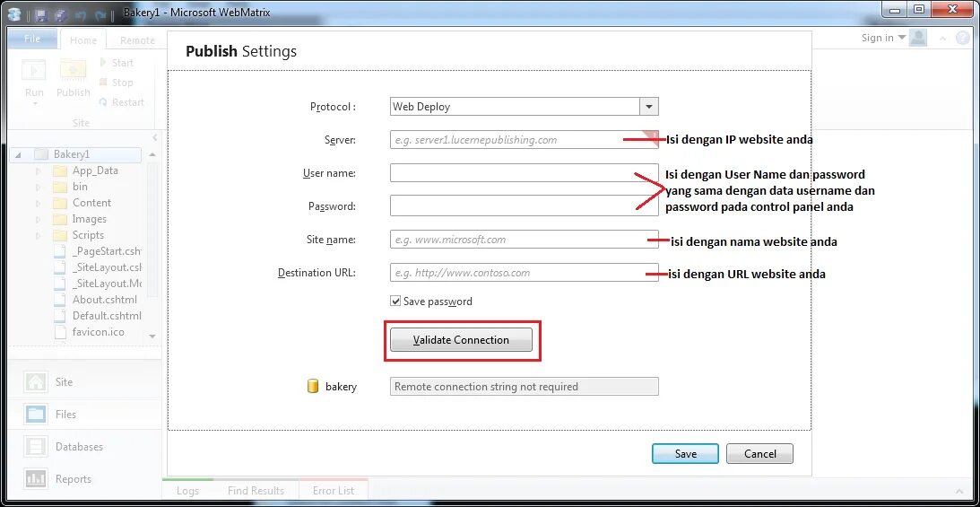Click the Sign in dropdown
Viewport: 980px width, 507px height.
[x=883, y=38]
